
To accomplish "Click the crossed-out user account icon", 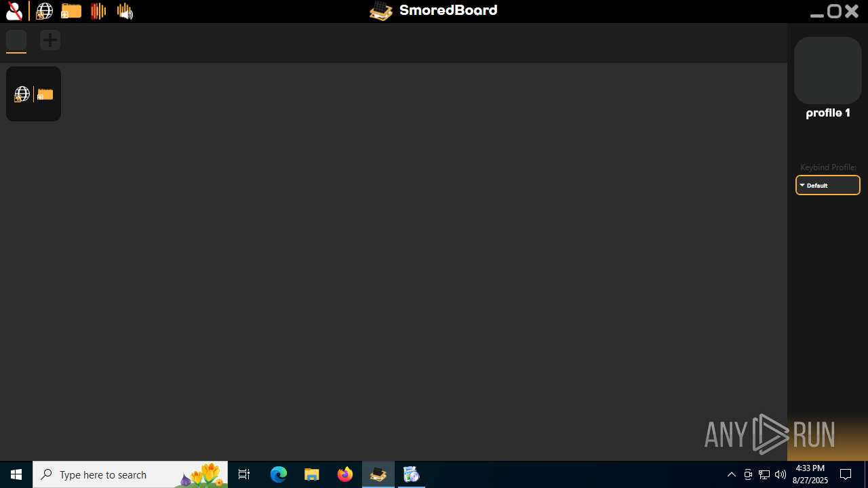I will [x=14, y=11].
